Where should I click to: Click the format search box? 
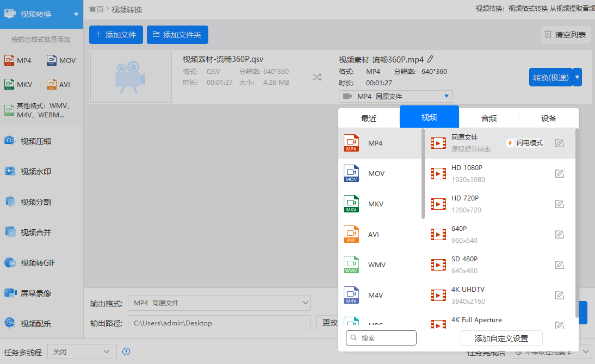tap(381, 338)
